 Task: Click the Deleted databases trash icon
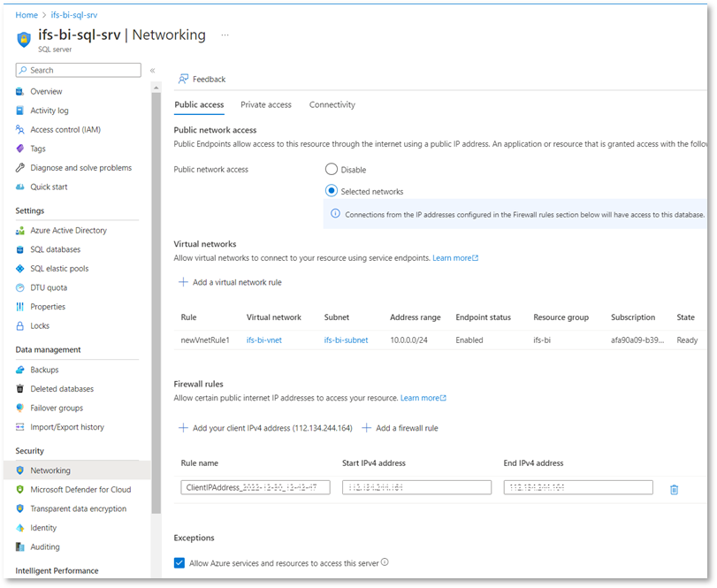click(19, 389)
